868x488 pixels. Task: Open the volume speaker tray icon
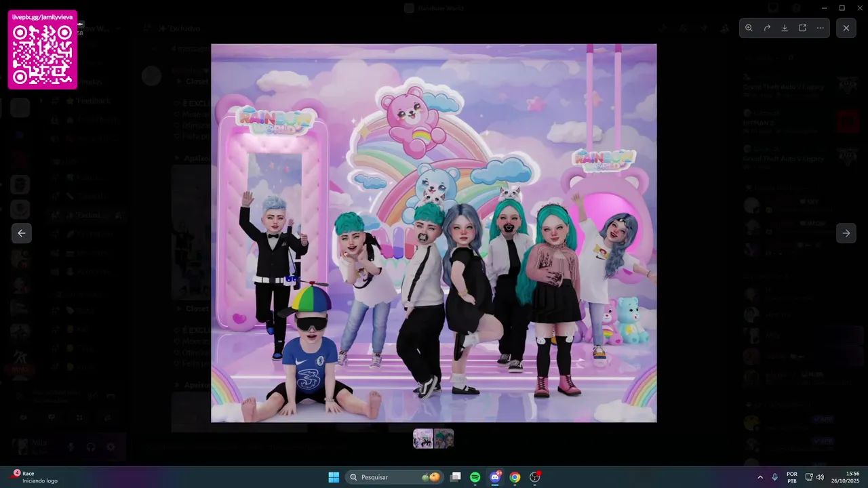(820, 477)
